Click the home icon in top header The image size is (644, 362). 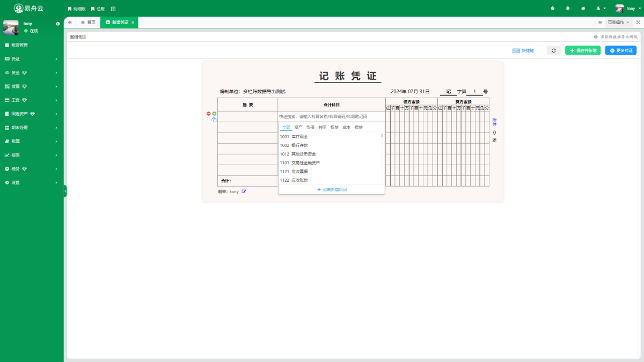[x=583, y=9]
